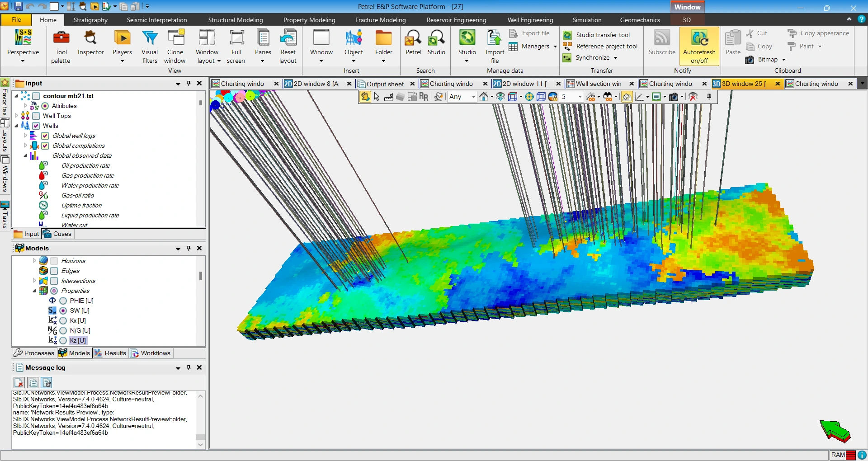Image resolution: width=868 pixels, height=461 pixels.
Task: Expand the Horizons tree node
Action: (34, 261)
